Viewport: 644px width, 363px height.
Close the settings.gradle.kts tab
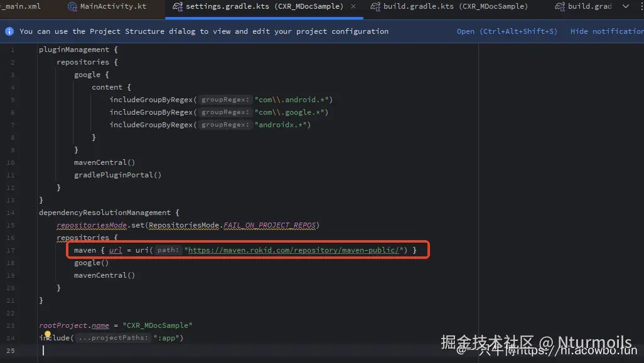353,6
